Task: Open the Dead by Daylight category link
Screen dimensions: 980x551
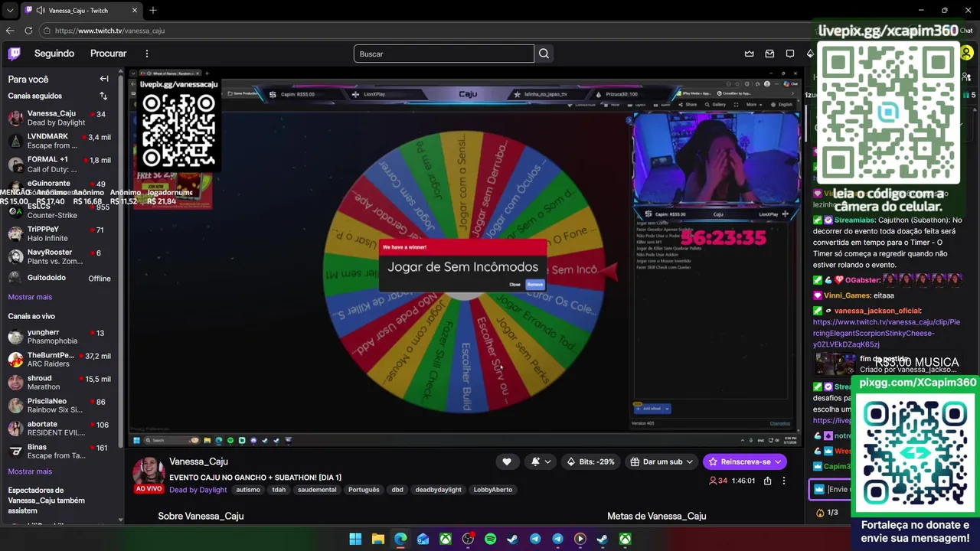Action: 198,490
